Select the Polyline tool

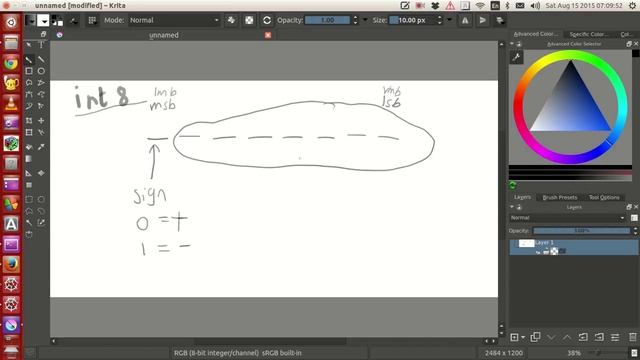41,82
